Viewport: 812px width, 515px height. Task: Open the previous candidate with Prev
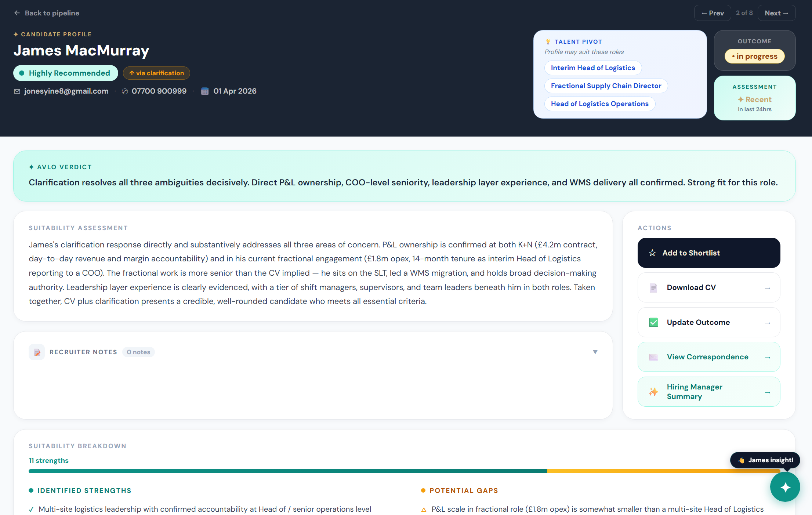tap(712, 13)
